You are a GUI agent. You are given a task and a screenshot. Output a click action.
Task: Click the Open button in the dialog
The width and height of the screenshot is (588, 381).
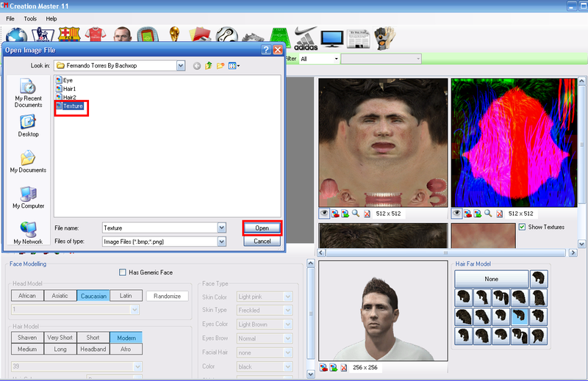(262, 228)
